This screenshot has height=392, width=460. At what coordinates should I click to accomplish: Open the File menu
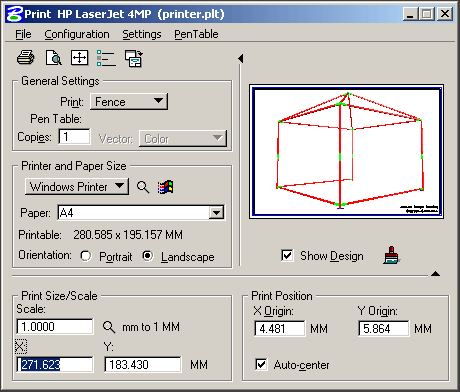coord(23,34)
